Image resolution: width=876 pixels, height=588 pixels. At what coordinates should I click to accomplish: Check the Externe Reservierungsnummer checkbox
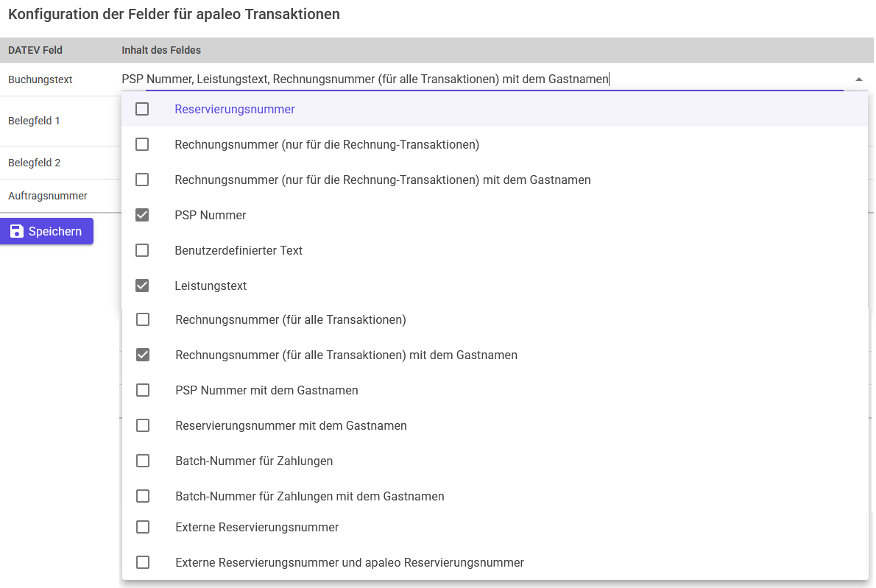point(143,527)
